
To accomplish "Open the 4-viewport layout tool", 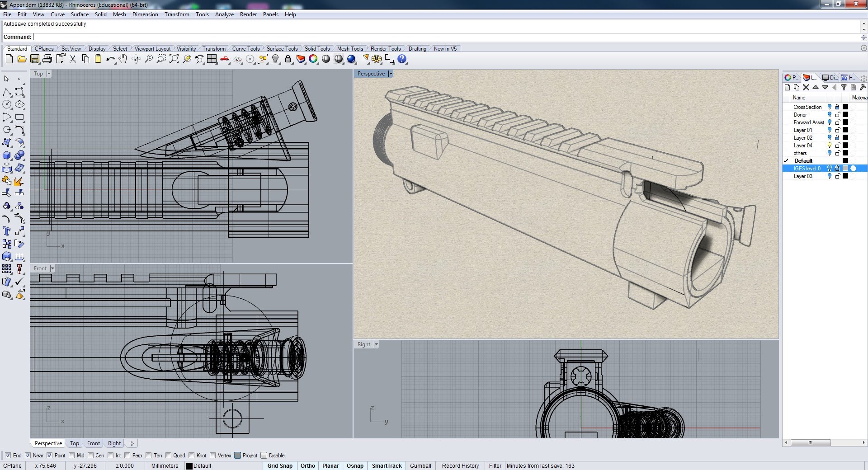I will click(212, 59).
